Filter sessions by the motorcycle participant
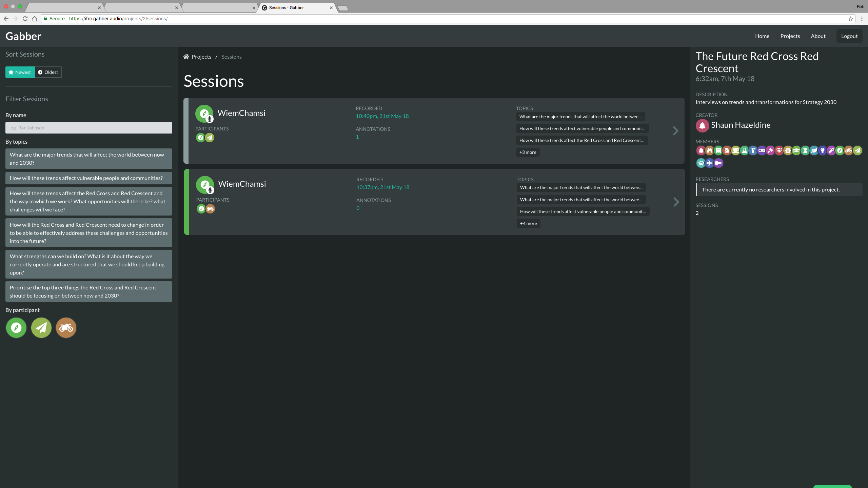Image resolution: width=868 pixels, height=488 pixels. pyautogui.click(x=66, y=328)
